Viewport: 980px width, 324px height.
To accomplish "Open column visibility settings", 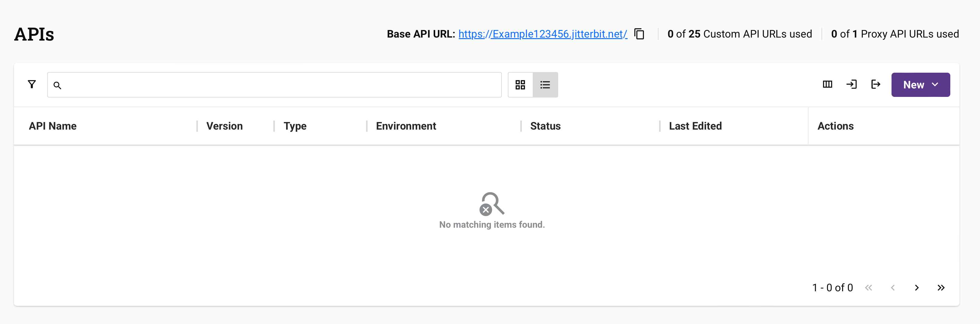I will (828, 84).
